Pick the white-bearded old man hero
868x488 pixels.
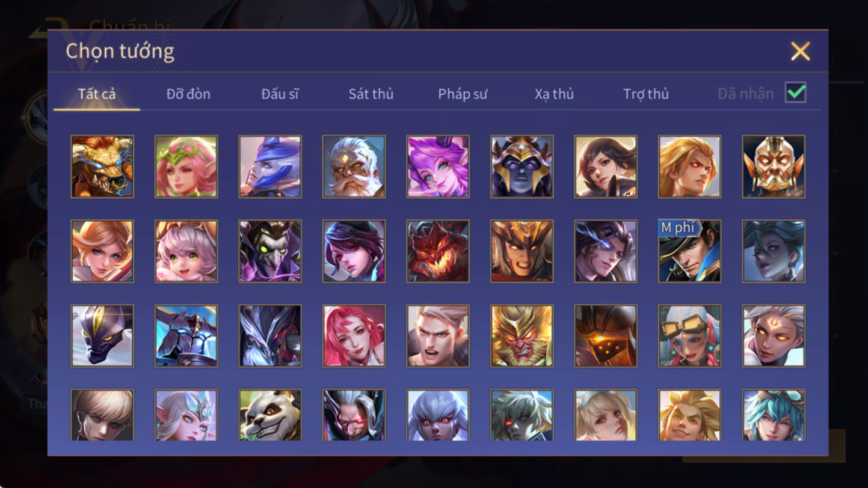pyautogui.click(x=354, y=166)
